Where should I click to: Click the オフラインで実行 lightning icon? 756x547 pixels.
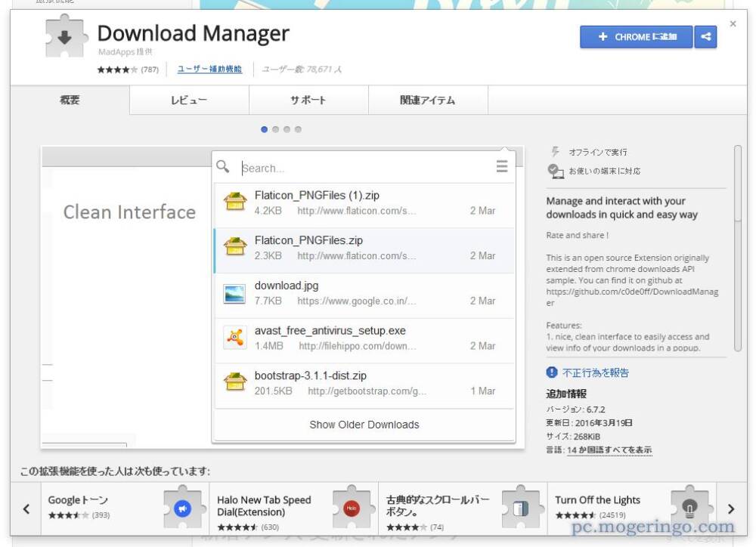555,152
